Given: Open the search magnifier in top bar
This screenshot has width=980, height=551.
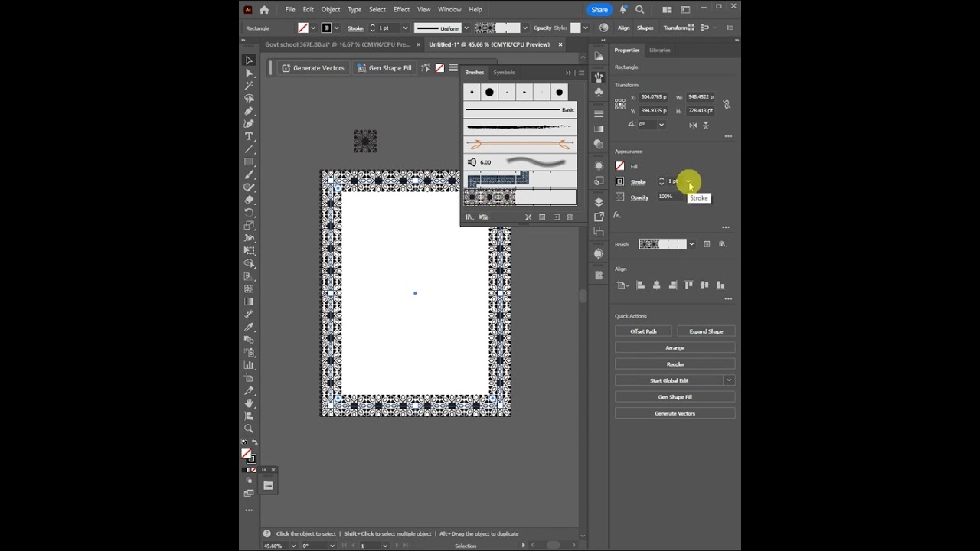Looking at the screenshot, I should coord(640,10).
